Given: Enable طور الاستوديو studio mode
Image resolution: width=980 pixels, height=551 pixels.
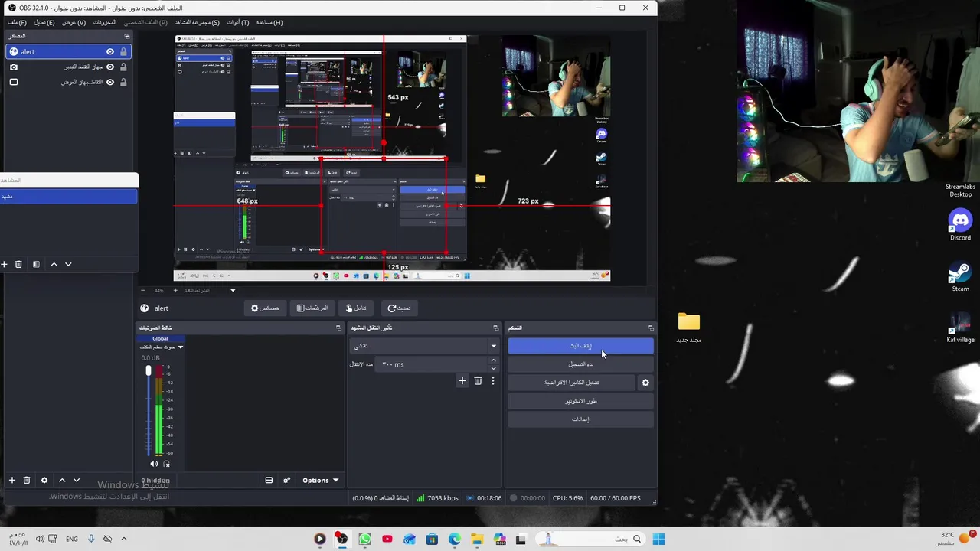Looking at the screenshot, I should 580,401.
